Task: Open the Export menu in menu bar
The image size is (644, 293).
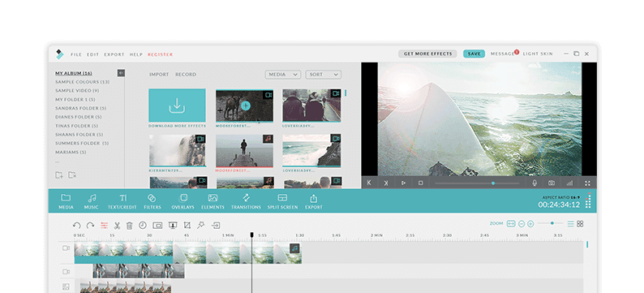Action: click(x=114, y=54)
